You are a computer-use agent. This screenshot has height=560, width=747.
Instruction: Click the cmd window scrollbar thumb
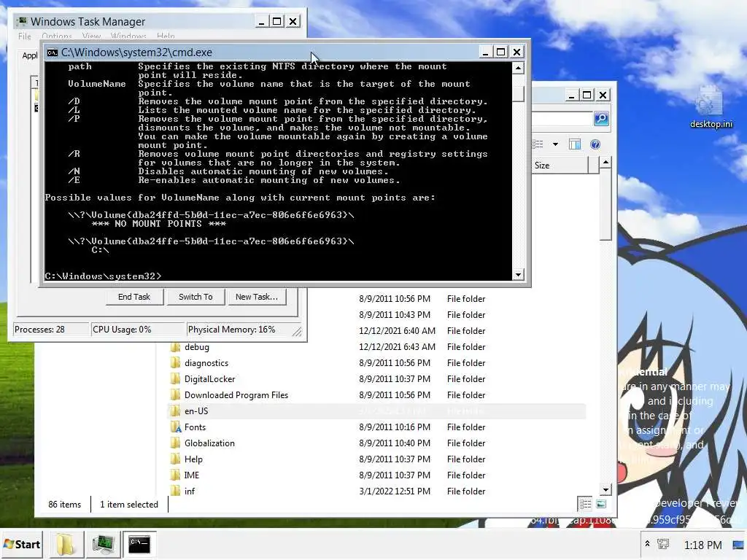point(518,93)
